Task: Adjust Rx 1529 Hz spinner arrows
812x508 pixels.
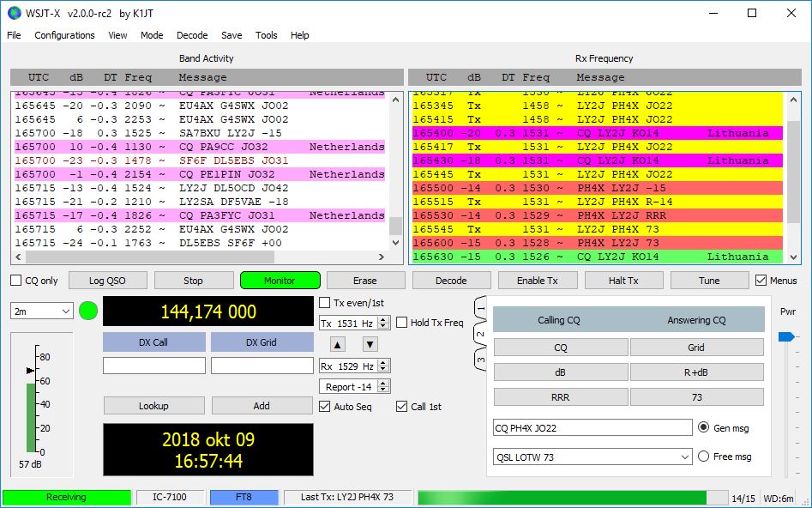Action: point(383,366)
